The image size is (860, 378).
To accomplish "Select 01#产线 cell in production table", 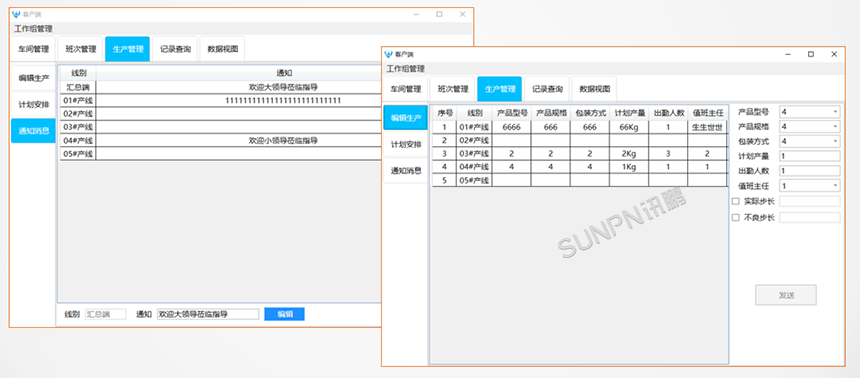I will coord(474,127).
